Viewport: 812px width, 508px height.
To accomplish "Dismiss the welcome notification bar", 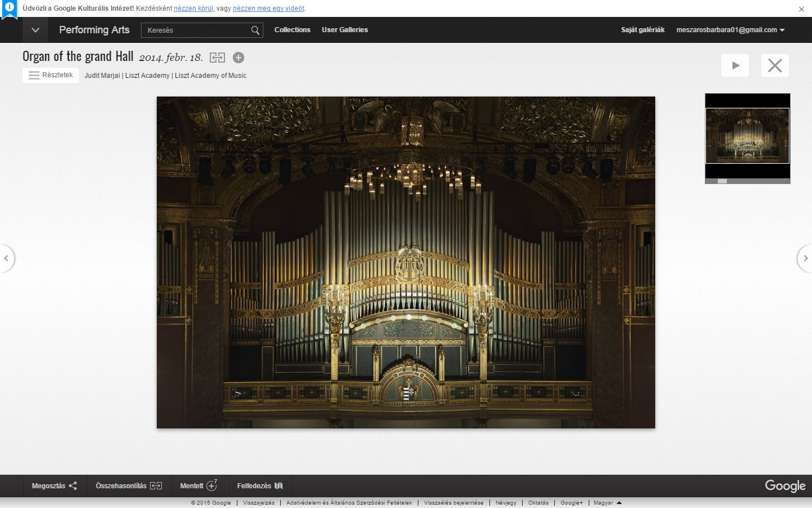I will (801, 9).
